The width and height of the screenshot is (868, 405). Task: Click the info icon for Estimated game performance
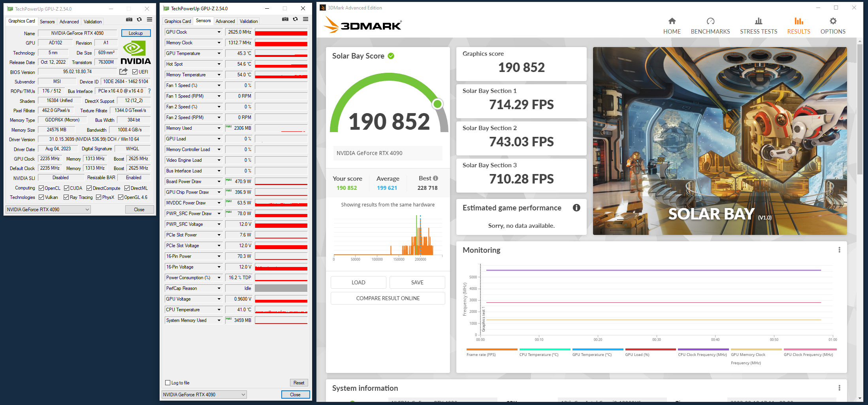click(x=576, y=208)
